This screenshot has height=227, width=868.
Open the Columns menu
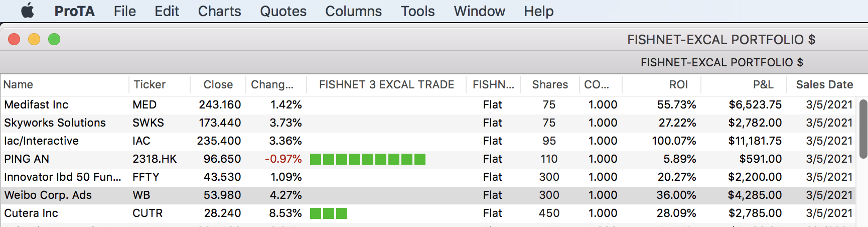[x=353, y=11]
